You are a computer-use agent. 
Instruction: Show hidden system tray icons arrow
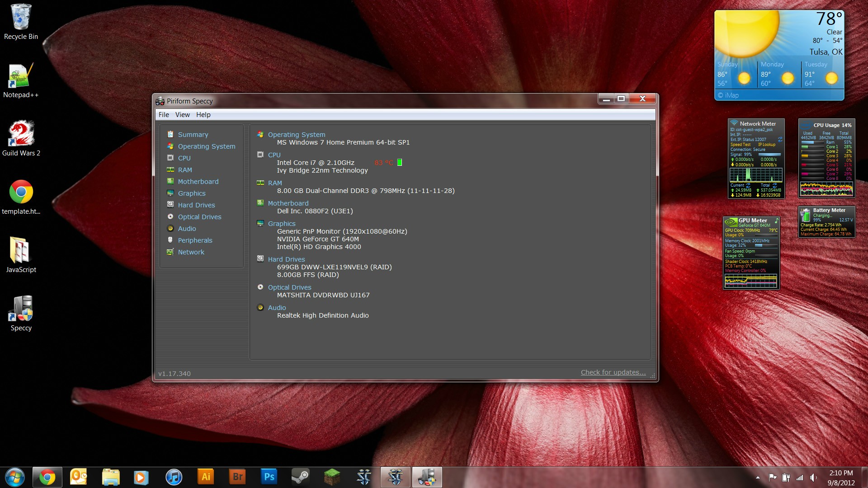click(758, 478)
